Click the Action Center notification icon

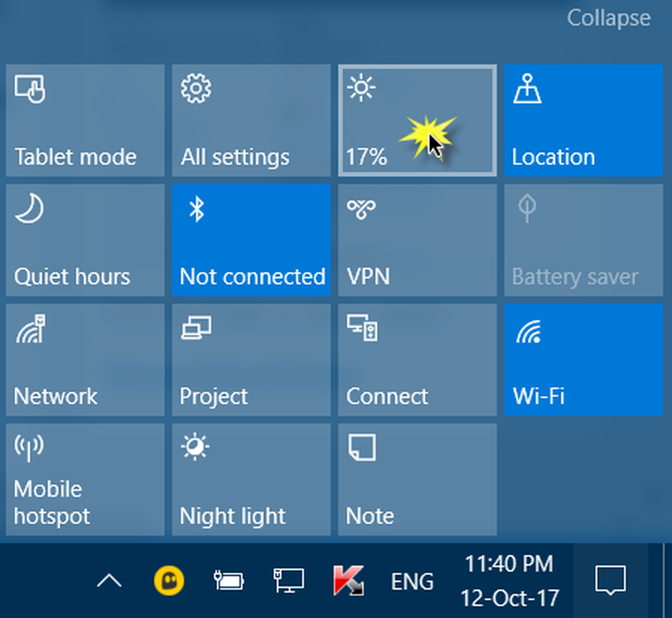[x=610, y=581]
